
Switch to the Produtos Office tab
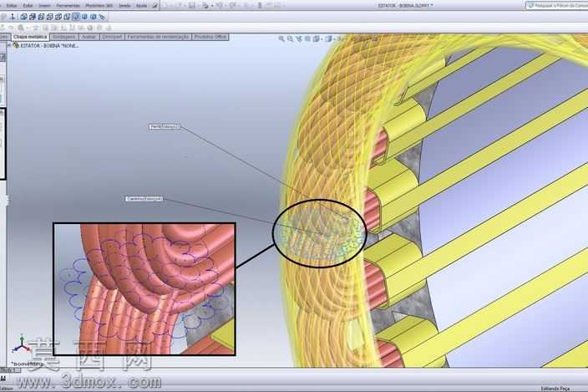(x=210, y=37)
